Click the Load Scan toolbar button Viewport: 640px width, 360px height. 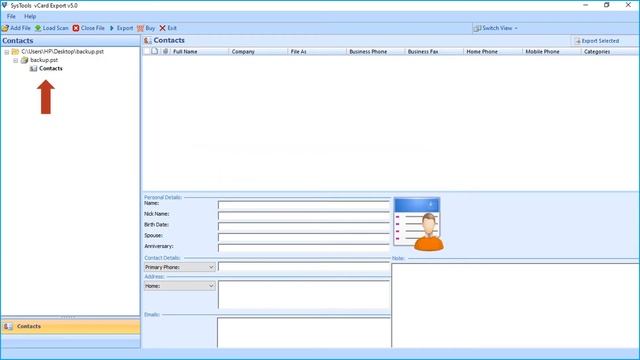51,28
